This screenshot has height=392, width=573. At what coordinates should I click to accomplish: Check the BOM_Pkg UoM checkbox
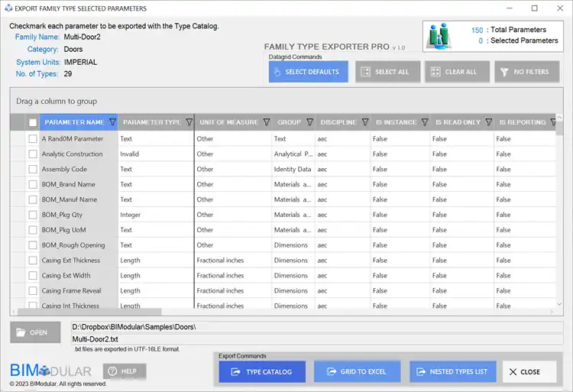[33, 230]
